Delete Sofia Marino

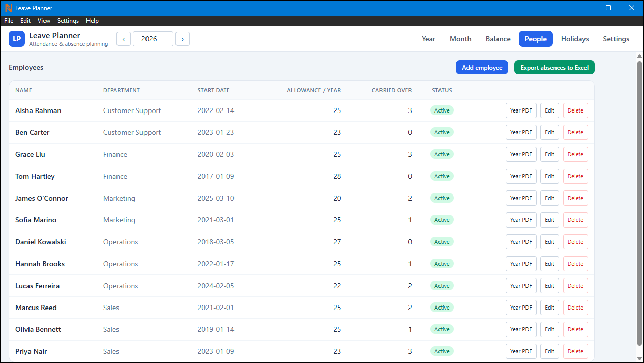tap(575, 220)
